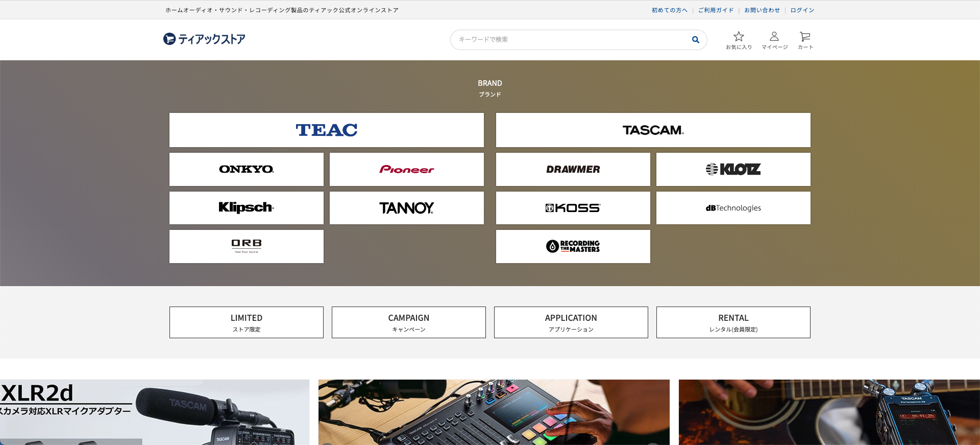980x445 pixels.
Task: Open the XLR2d microphone adapter banner
Action: point(155,412)
